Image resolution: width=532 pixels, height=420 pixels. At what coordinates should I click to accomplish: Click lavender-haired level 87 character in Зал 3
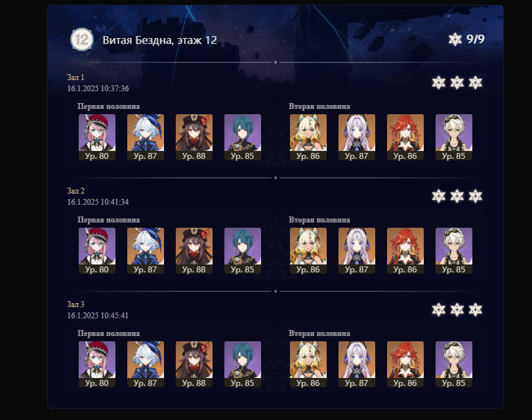[x=357, y=364]
